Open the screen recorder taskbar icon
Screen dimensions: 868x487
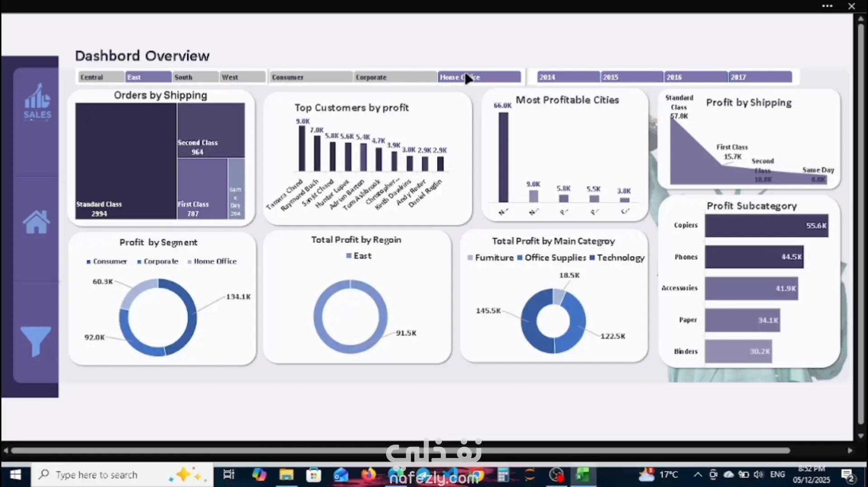(556, 475)
